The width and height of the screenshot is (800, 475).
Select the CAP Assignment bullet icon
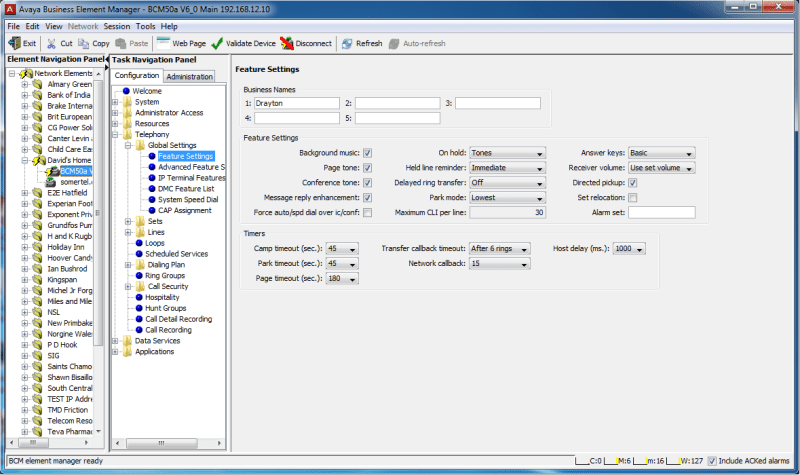[x=152, y=210]
